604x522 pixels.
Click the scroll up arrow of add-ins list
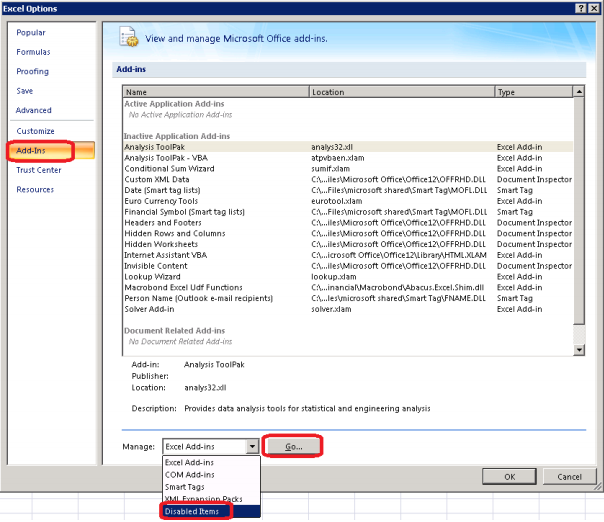579,92
